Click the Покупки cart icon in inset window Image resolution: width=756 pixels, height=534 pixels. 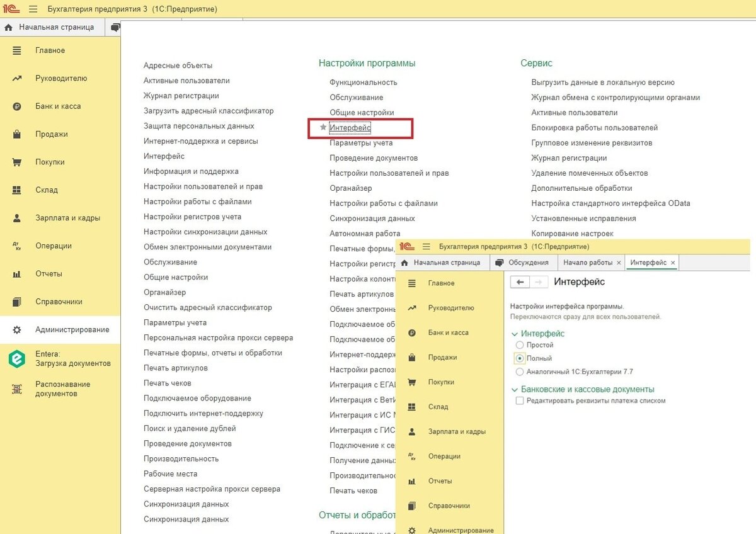pos(412,382)
